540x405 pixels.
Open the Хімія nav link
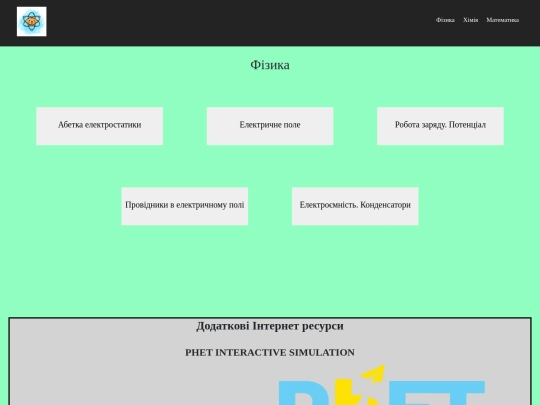coord(470,20)
